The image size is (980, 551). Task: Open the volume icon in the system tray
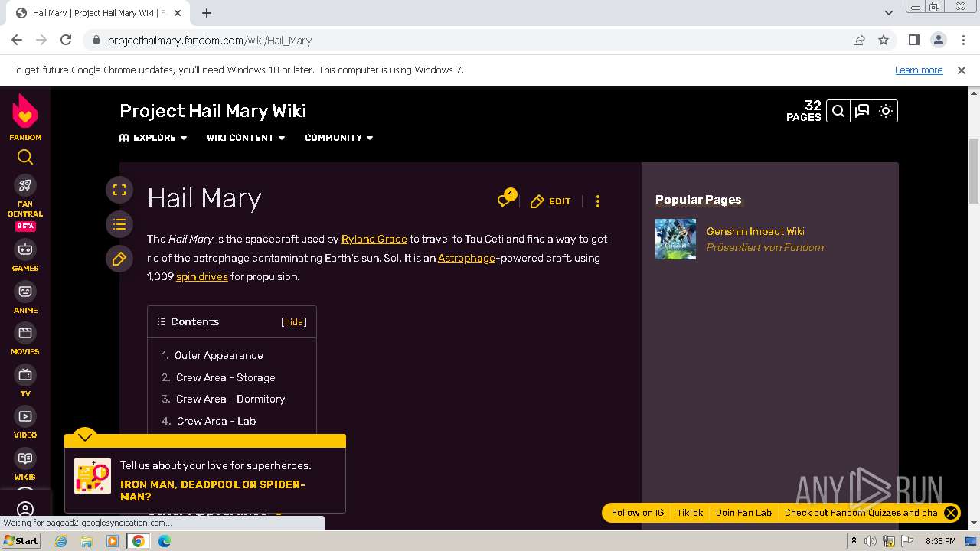click(x=871, y=541)
